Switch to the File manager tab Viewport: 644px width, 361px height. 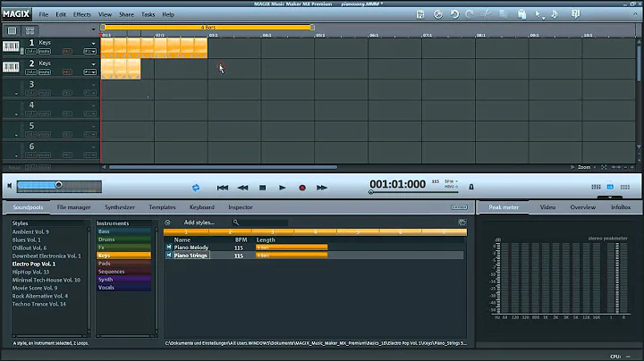tap(73, 207)
